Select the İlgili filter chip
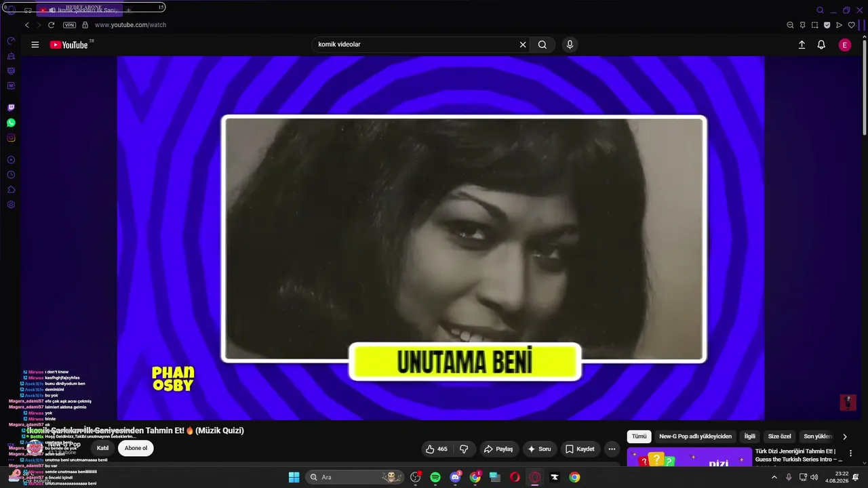Viewport: 868px width, 488px height. 749,436
